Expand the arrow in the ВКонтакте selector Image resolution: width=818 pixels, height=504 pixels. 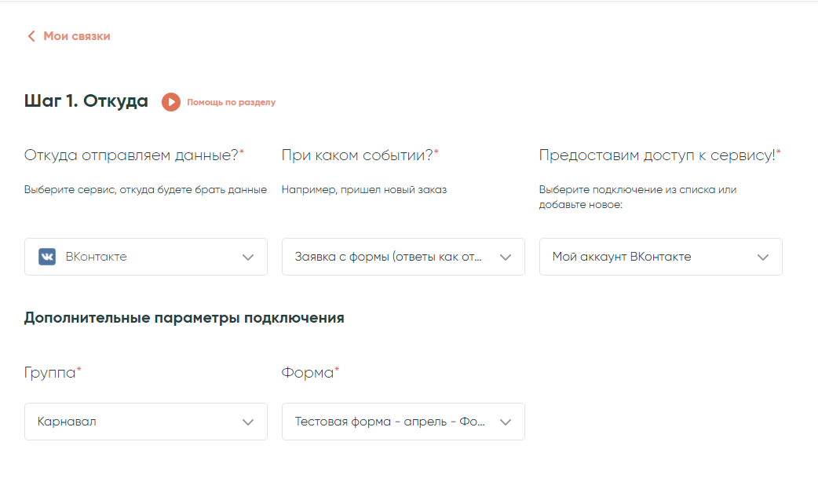(x=248, y=257)
